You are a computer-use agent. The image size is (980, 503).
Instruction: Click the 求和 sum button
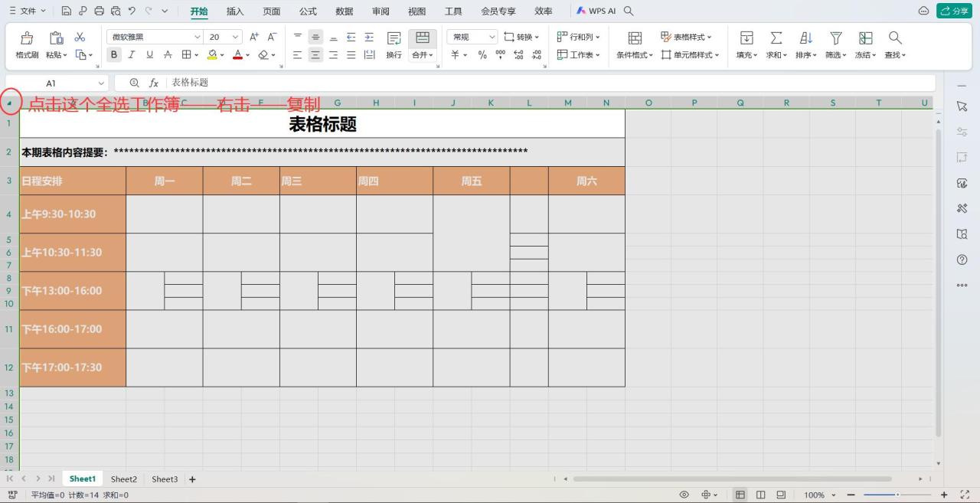776,45
